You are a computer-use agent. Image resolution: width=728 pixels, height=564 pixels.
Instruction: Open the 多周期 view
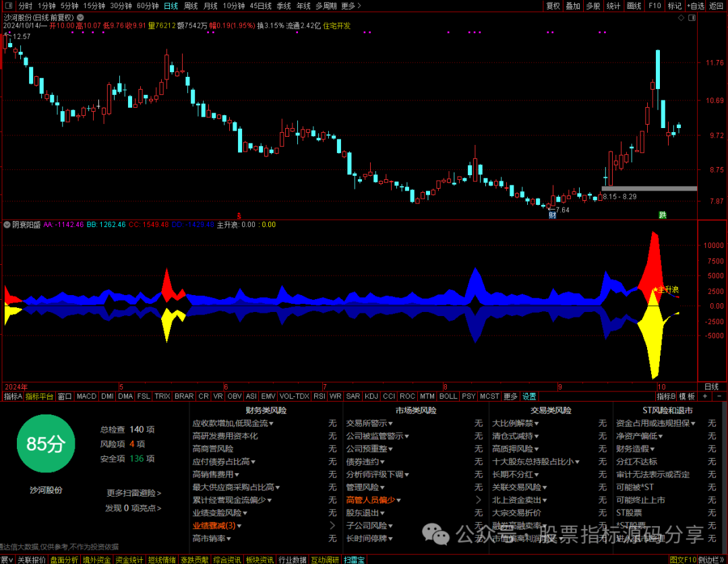tap(326, 5)
